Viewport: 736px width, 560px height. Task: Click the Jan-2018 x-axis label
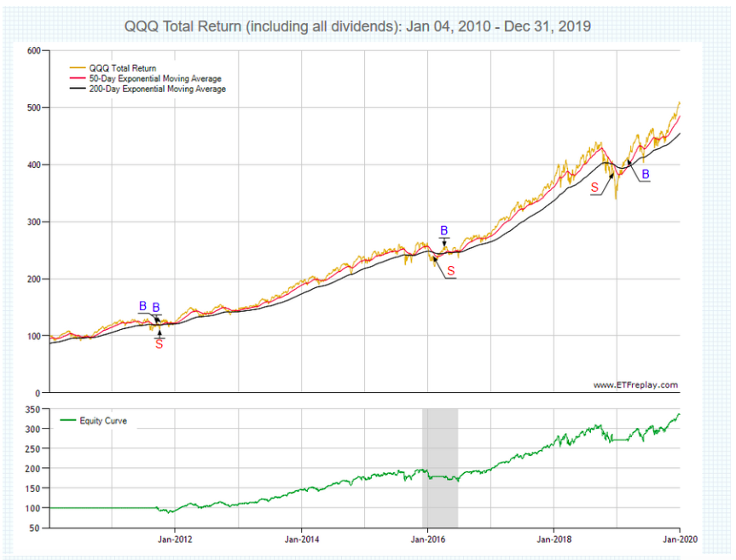pyautogui.click(x=554, y=539)
